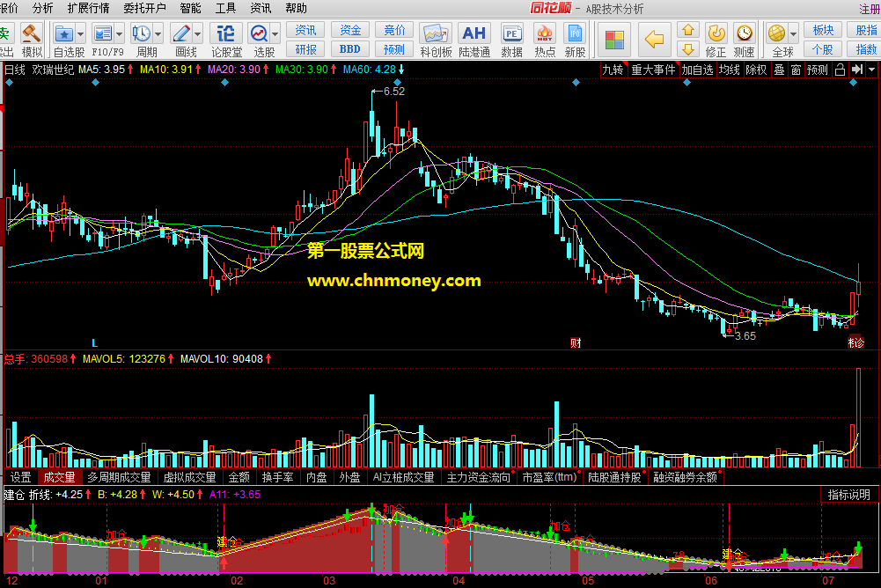Open the chart toolbar more-options dropdown arrow
Image resolution: width=881 pixels, height=588 pixels.
point(871,70)
